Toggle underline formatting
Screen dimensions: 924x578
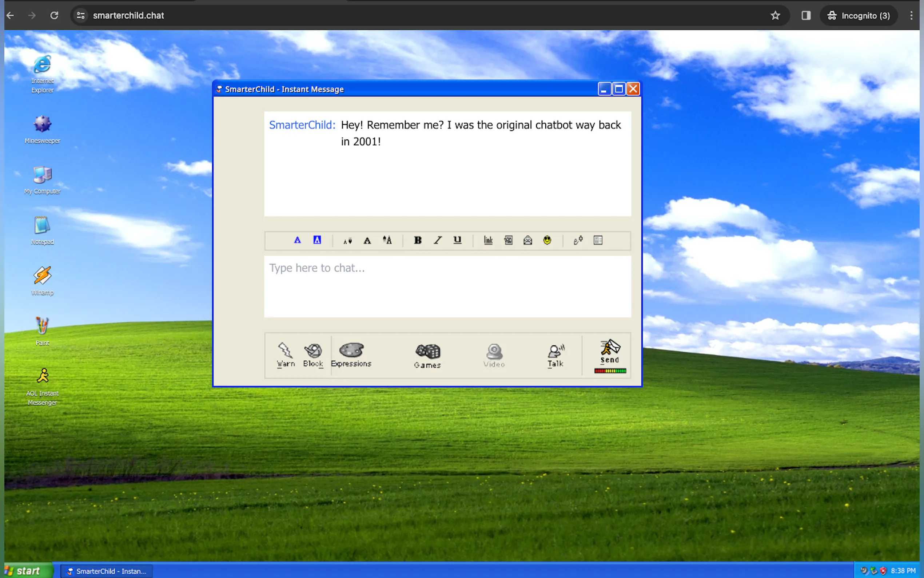click(x=457, y=240)
